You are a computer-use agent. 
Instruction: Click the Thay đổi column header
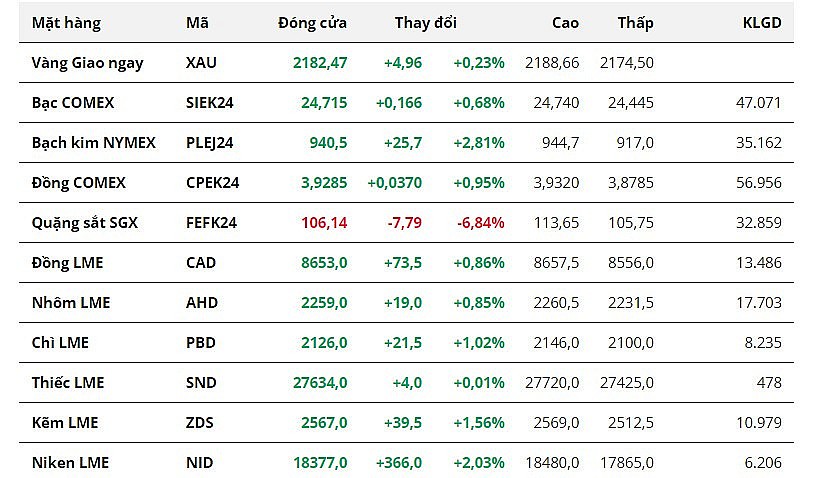pyautogui.click(x=425, y=23)
